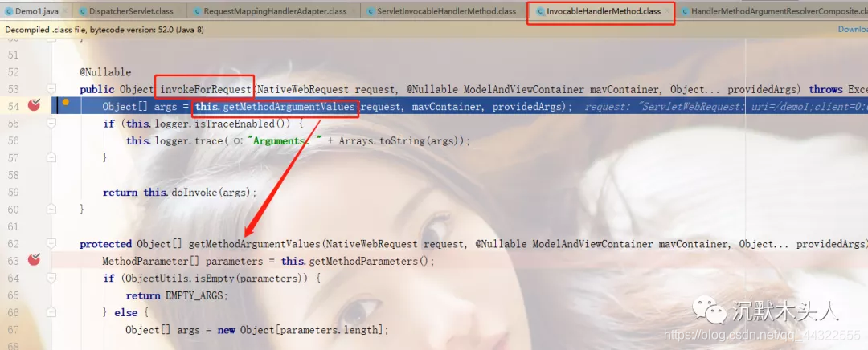Close the Demo1.java tab
Screen dimensions: 868x350
click(x=63, y=11)
